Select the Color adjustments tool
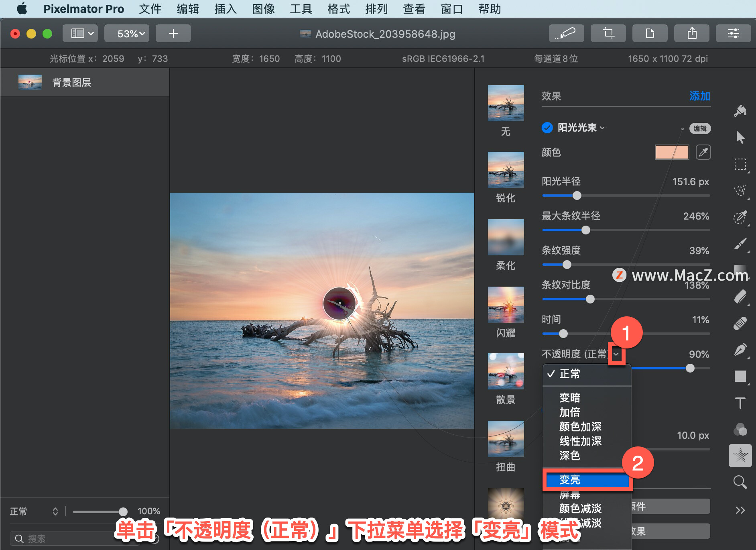 click(740, 429)
